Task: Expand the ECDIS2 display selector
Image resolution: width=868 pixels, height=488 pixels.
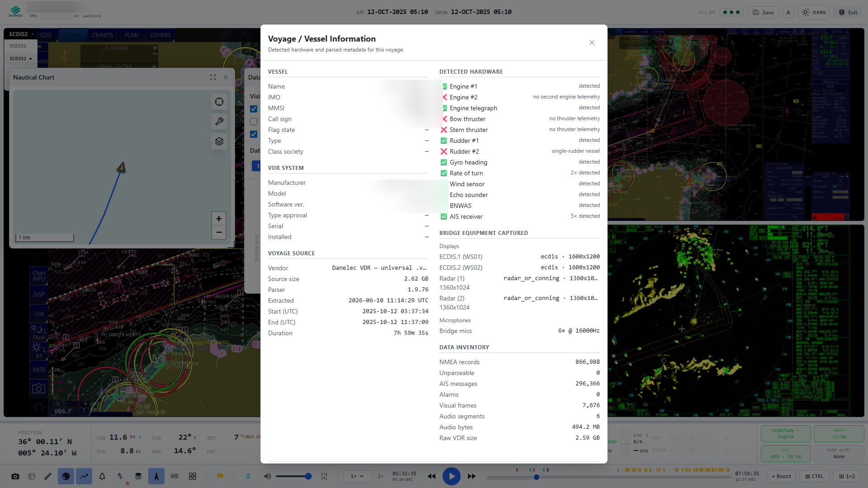Action: (22, 34)
